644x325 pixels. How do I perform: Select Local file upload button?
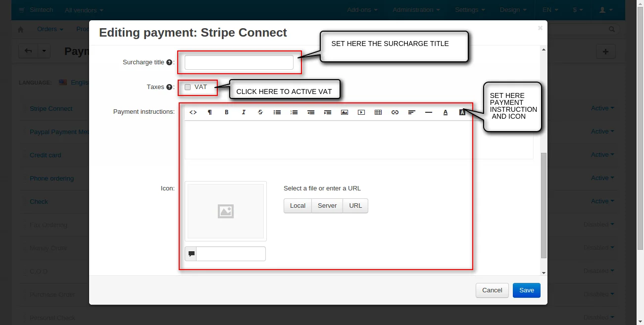click(297, 206)
